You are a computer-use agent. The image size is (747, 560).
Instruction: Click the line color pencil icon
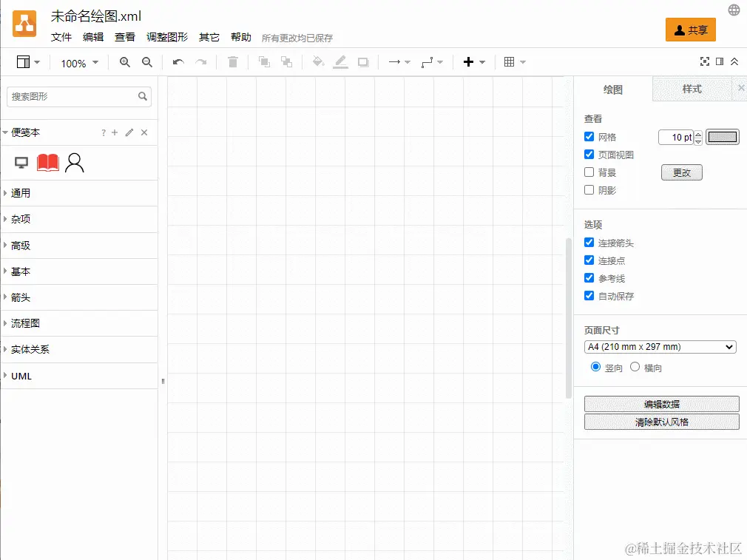pos(340,62)
